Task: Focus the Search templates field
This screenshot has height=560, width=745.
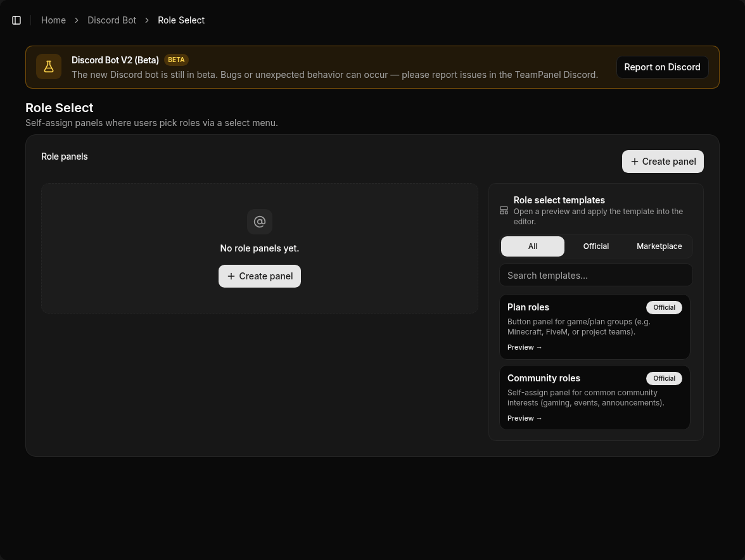Action: click(x=595, y=275)
